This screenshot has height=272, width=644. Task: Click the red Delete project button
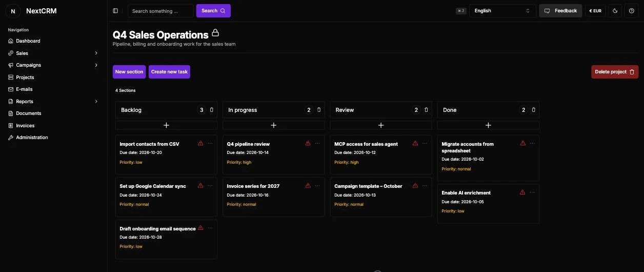tap(615, 72)
